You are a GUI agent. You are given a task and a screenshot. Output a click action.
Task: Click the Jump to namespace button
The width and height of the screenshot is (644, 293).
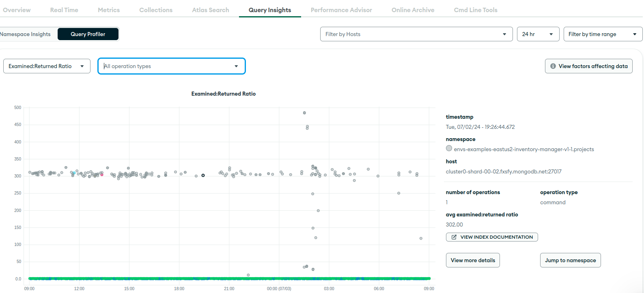click(x=570, y=260)
